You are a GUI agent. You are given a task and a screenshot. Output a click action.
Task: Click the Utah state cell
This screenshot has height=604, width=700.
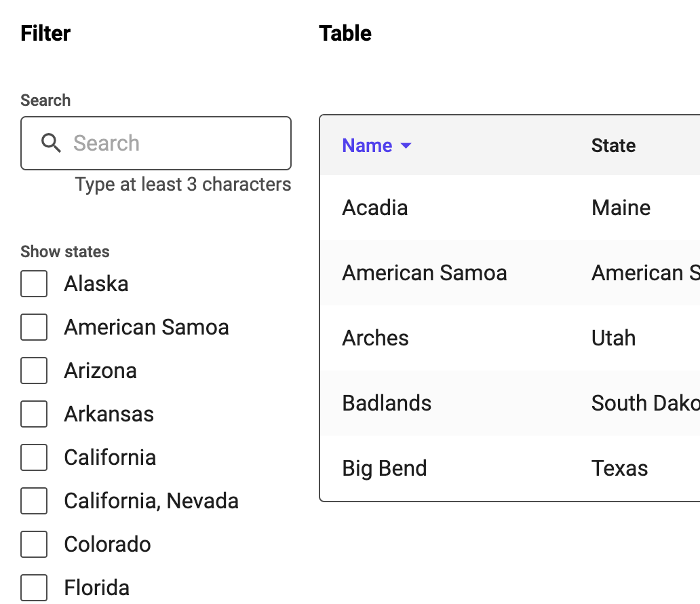(613, 338)
